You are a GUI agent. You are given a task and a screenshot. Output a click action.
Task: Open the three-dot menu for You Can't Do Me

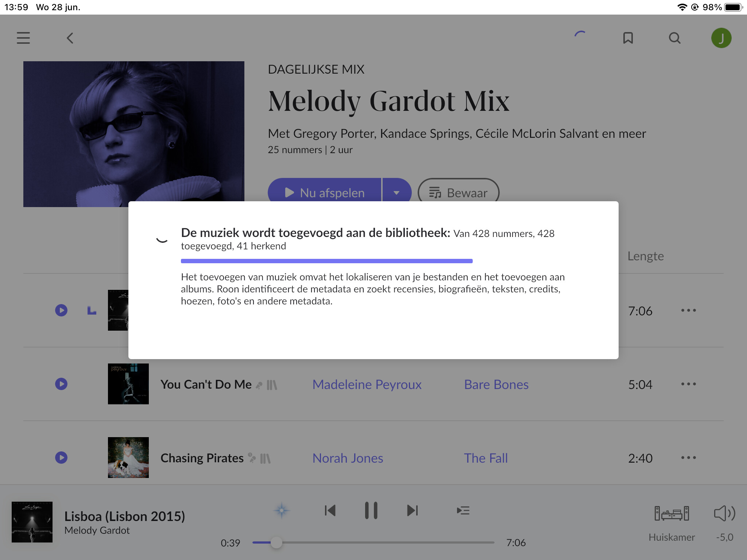689,384
